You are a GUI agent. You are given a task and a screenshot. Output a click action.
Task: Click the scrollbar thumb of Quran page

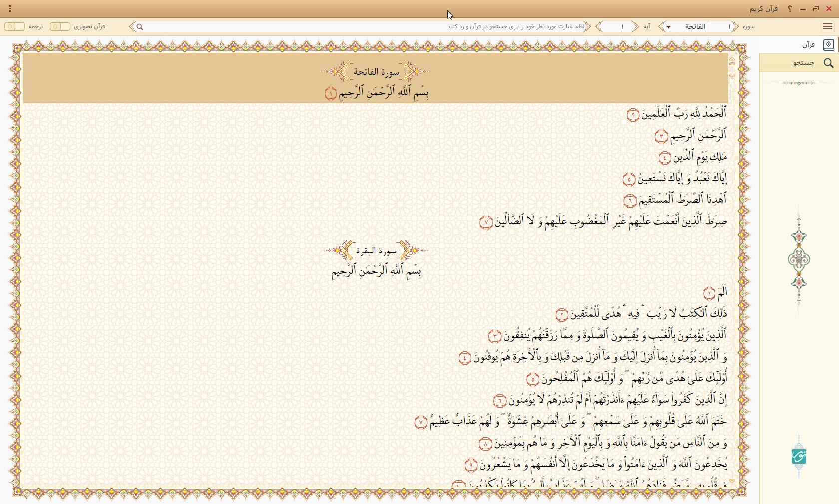[x=732, y=69]
